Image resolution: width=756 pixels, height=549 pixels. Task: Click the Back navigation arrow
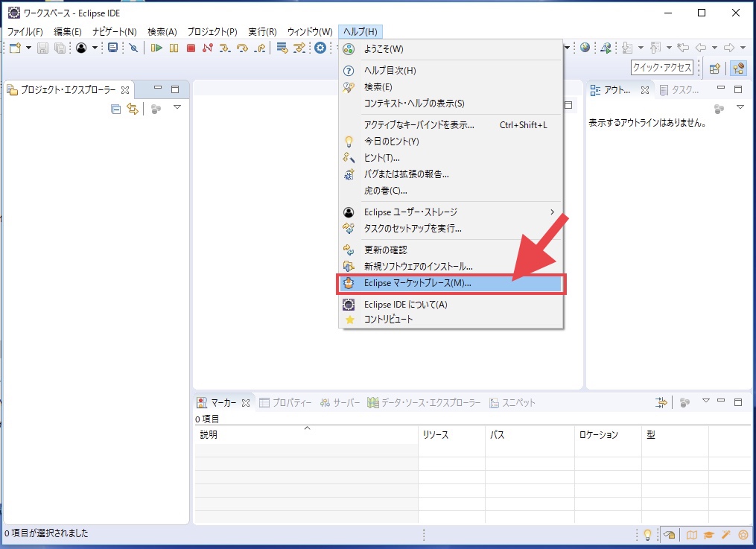click(701, 47)
